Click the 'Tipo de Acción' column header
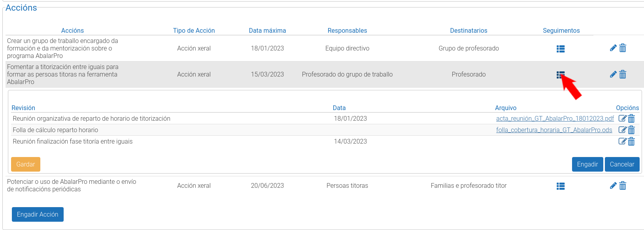 click(x=194, y=30)
